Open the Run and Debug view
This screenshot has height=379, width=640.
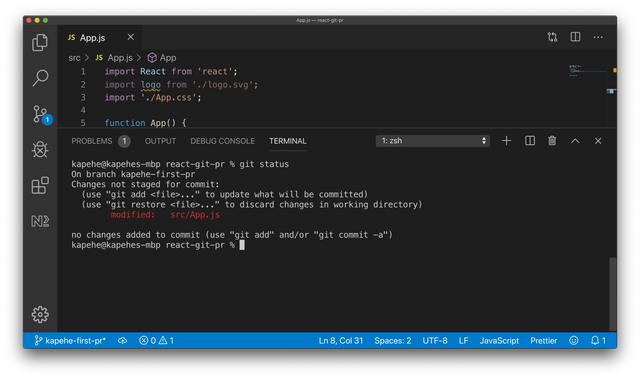(40, 149)
